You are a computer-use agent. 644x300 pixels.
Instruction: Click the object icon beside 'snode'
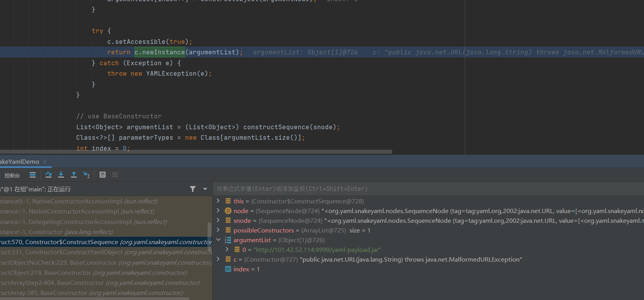228,220
